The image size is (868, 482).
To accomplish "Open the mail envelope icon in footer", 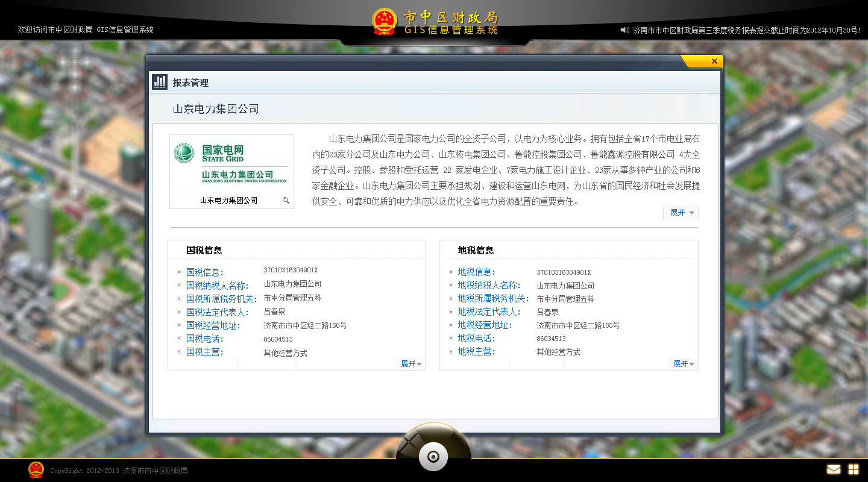I will (x=833, y=469).
